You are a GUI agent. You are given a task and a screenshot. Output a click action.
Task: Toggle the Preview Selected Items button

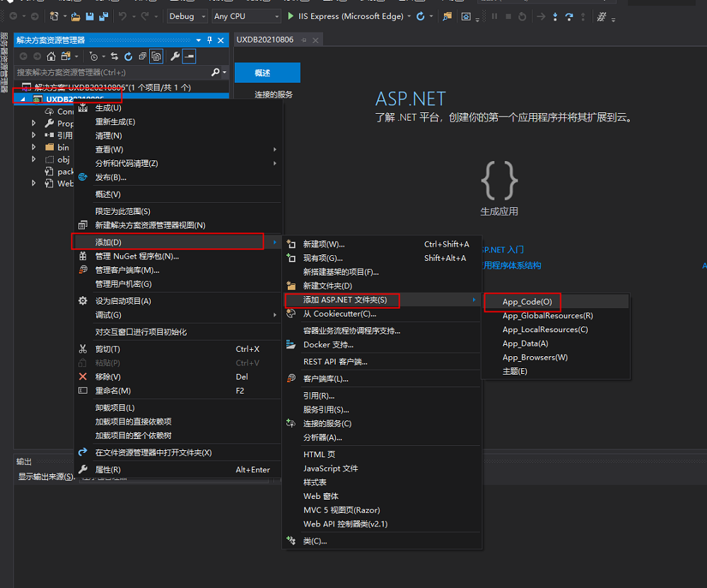(189, 57)
